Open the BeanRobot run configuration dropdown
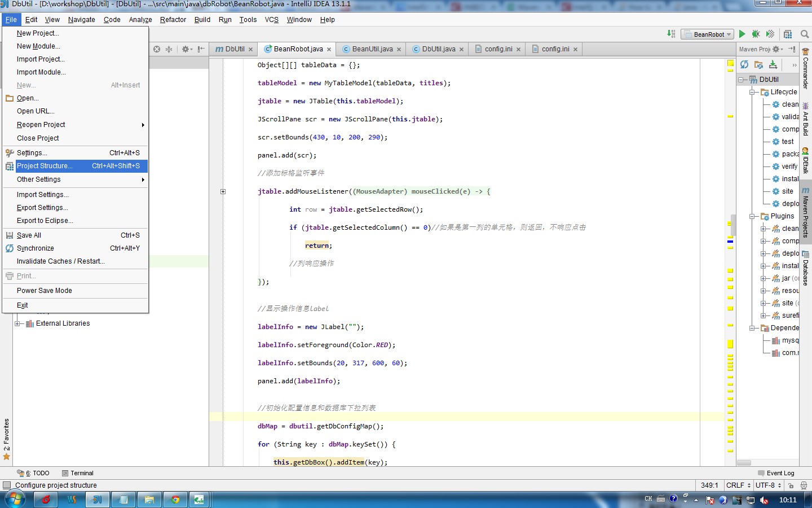The width and height of the screenshot is (812, 508). click(x=707, y=34)
